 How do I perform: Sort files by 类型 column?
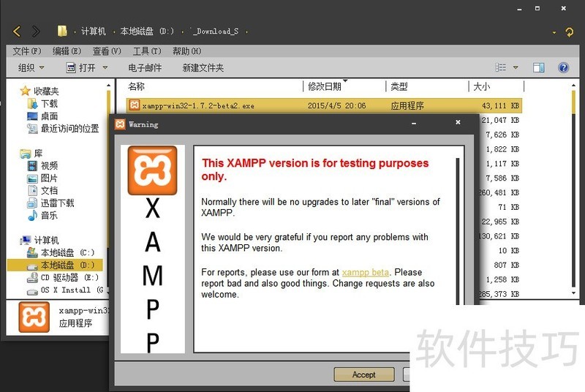tap(399, 86)
